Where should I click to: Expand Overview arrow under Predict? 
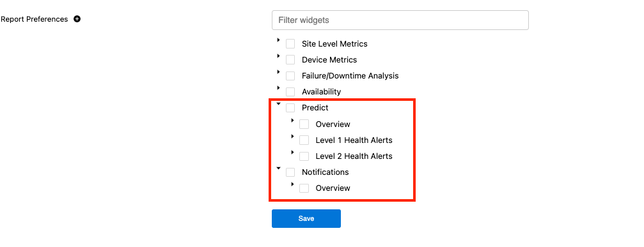coord(292,120)
